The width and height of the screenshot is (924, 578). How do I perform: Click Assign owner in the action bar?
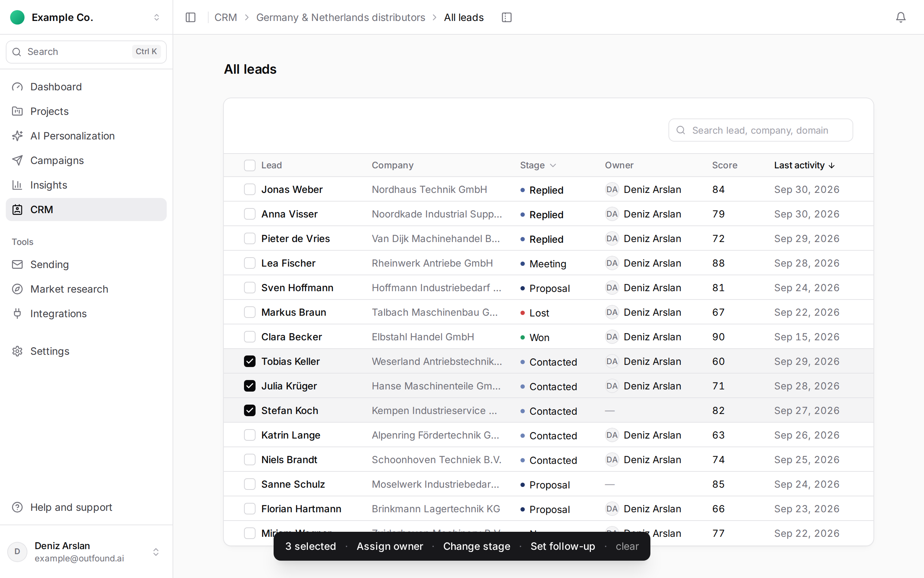click(x=389, y=546)
